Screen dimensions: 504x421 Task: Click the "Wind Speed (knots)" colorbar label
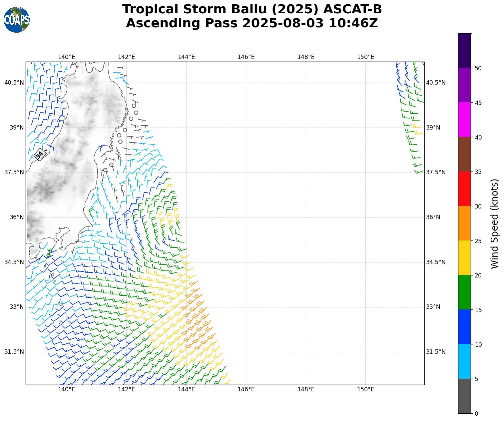(495, 223)
